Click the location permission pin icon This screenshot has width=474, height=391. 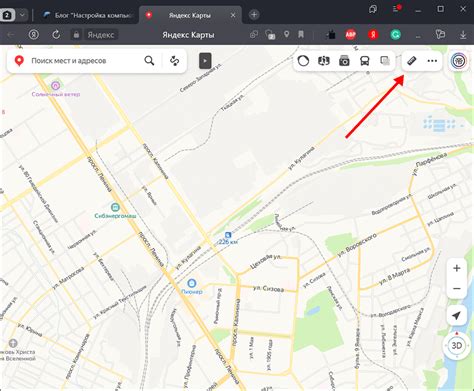[x=286, y=34]
